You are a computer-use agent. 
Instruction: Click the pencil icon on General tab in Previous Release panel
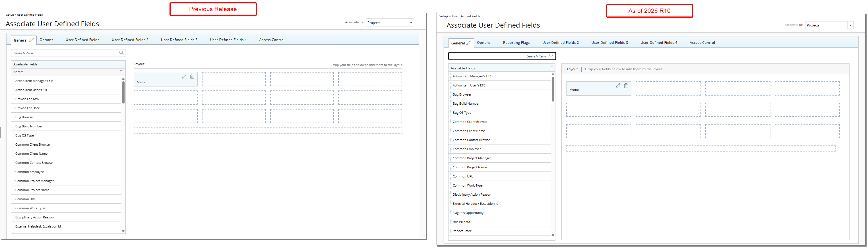pos(31,40)
